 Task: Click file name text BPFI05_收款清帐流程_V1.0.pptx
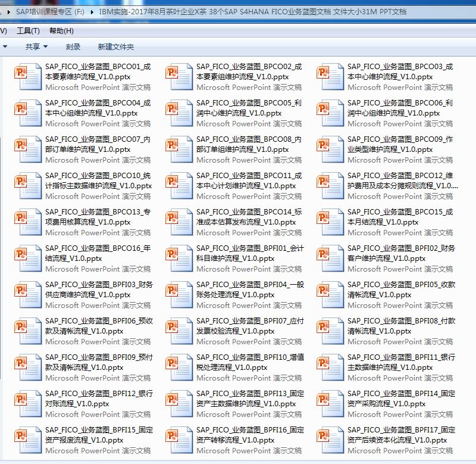point(401,290)
